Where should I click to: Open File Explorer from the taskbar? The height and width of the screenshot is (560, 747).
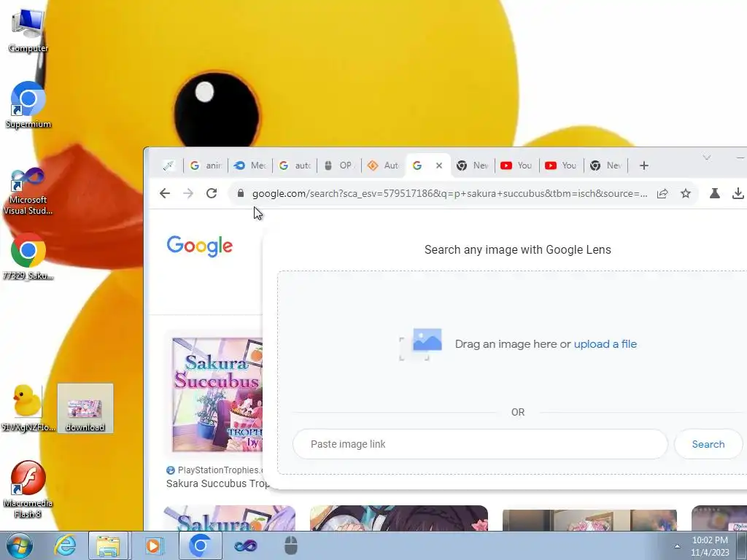coord(108,545)
